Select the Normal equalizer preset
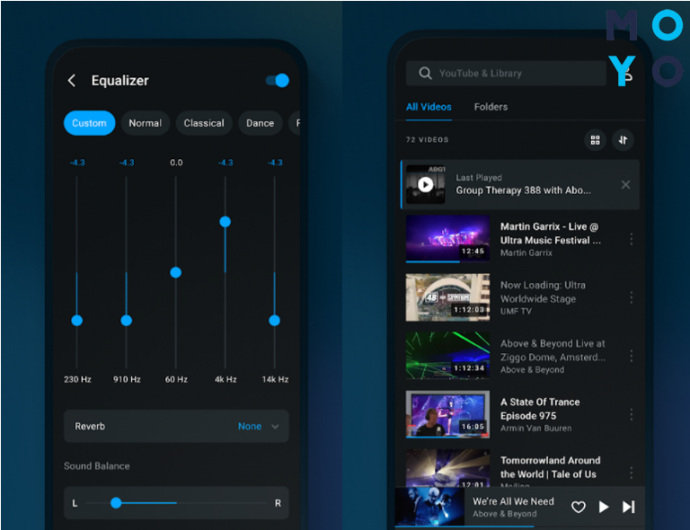This screenshot has height=530, width=690. (x=145, y=123)
